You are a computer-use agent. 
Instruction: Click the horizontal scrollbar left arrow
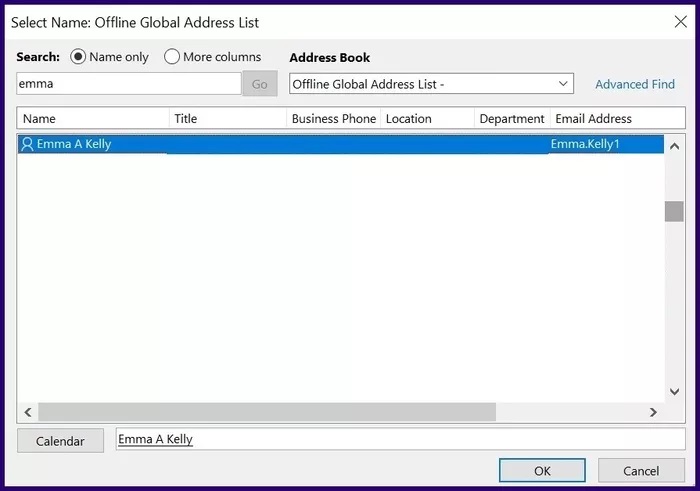click(28, 412)
